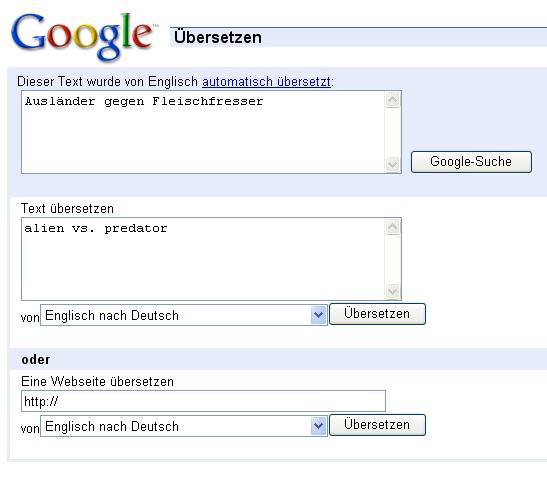Click the 'Text übersetzen' label

point(67,208)
